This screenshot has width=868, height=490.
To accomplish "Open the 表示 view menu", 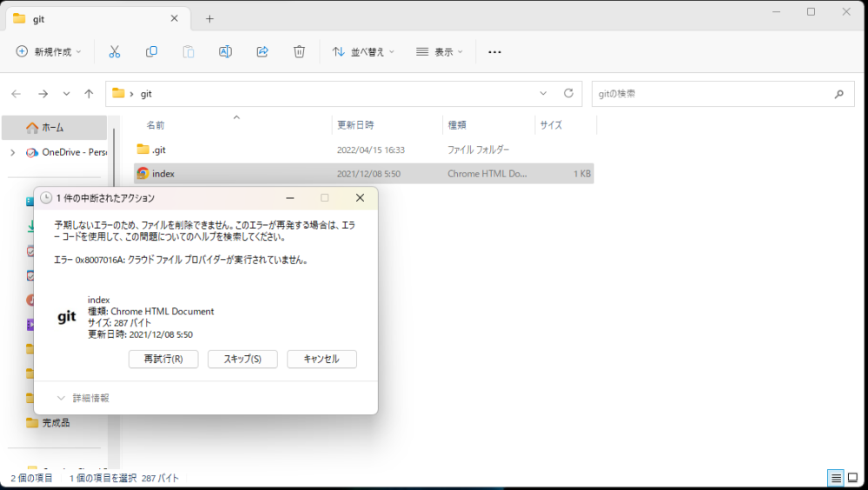I will 440,52.
